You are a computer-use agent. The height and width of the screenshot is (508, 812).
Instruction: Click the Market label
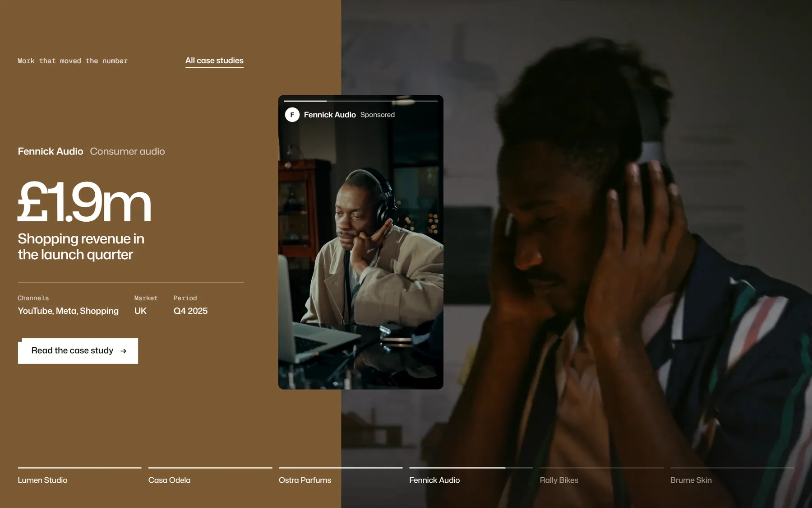146,298
